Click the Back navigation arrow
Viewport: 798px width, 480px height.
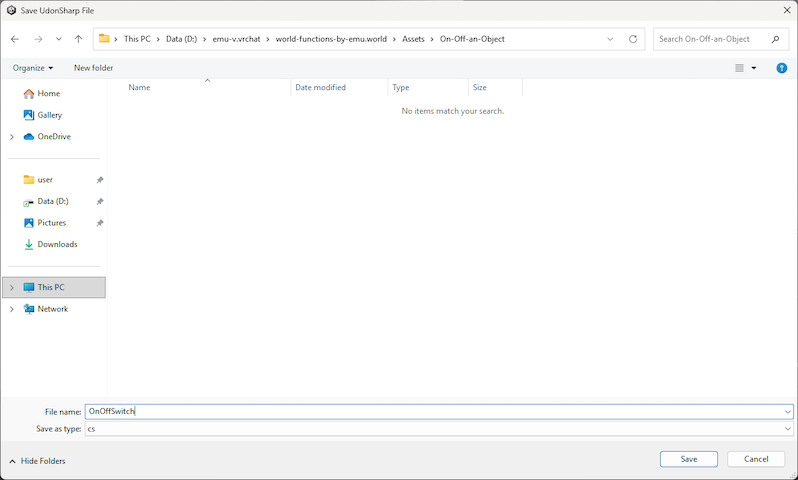15,39
